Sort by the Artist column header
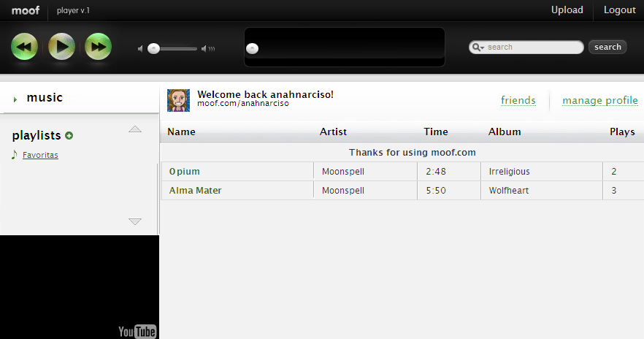Screen dimensions: 644x339 pyautogui.click(x=333, y=132)
